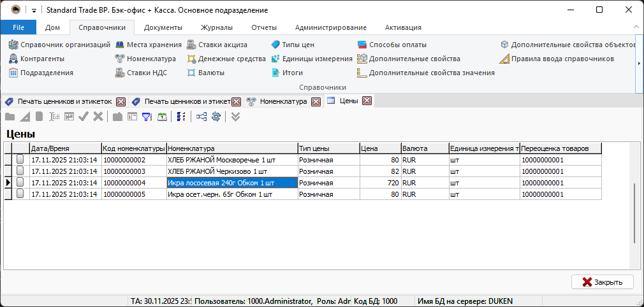Click the Тип цены column header
This screenshot has width=644, height=307.
[328, 148]
